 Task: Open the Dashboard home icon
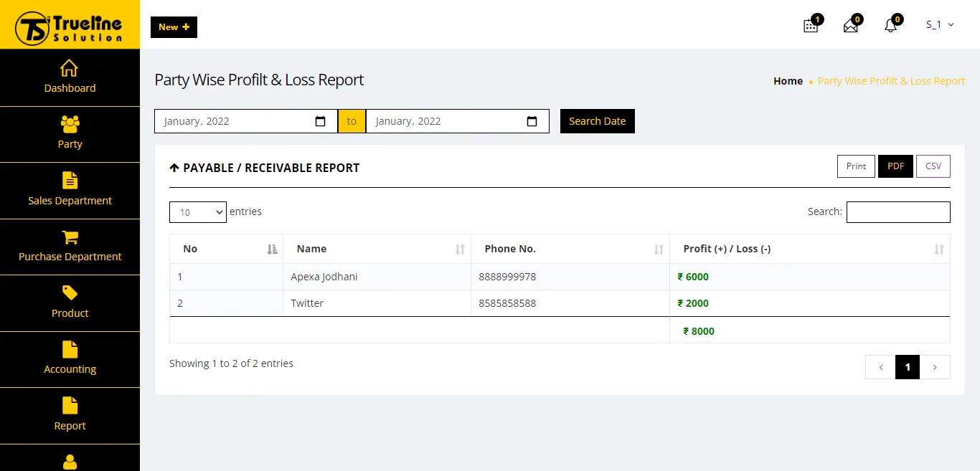(70, 68)
